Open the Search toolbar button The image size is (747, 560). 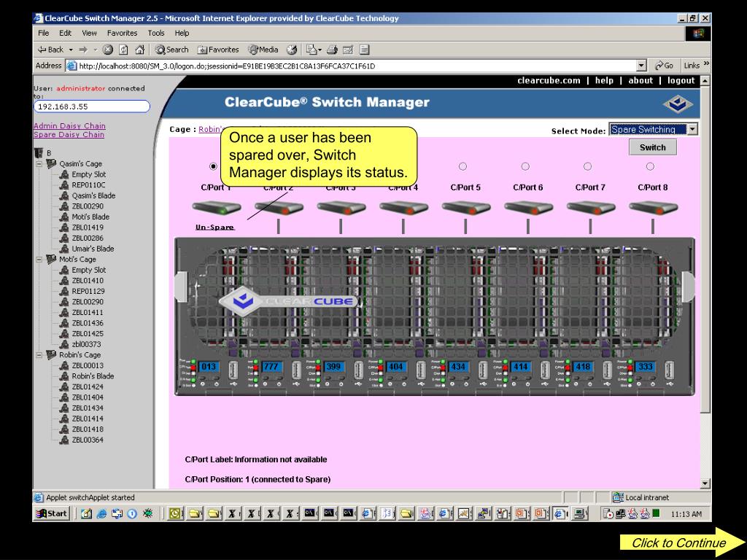point(171,50)
